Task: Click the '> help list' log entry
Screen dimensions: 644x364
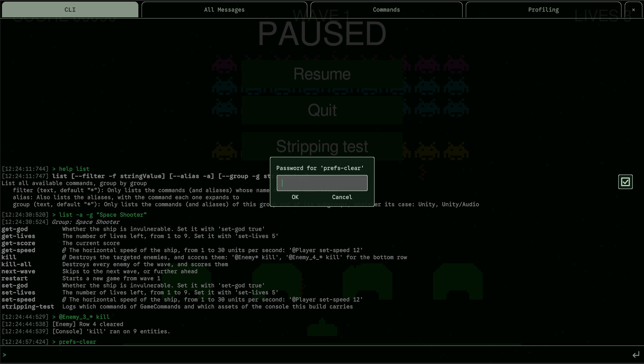Action: tap(71, 169)
